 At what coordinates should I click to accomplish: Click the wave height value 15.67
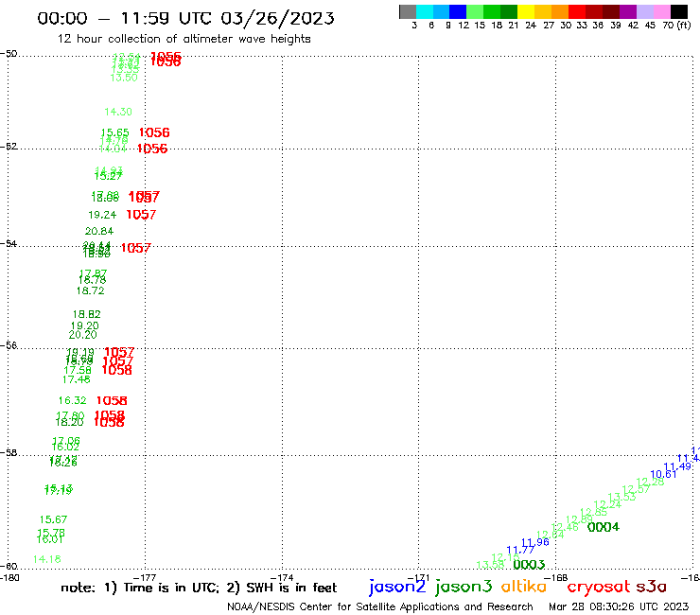pos(53,519)
